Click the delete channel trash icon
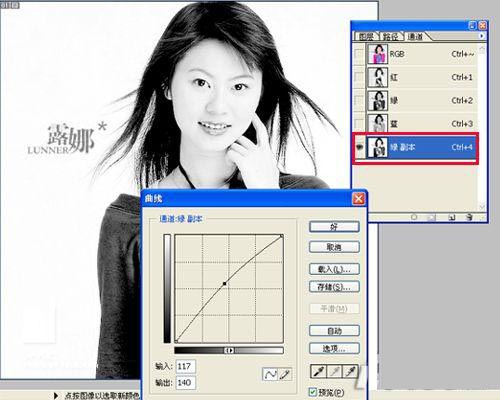 [469, 217]
